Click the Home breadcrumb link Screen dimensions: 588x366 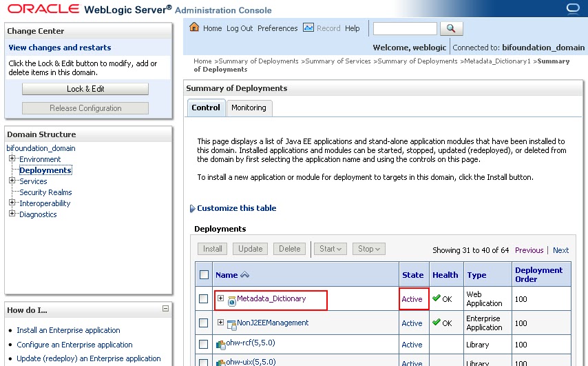tap(202, 61)
